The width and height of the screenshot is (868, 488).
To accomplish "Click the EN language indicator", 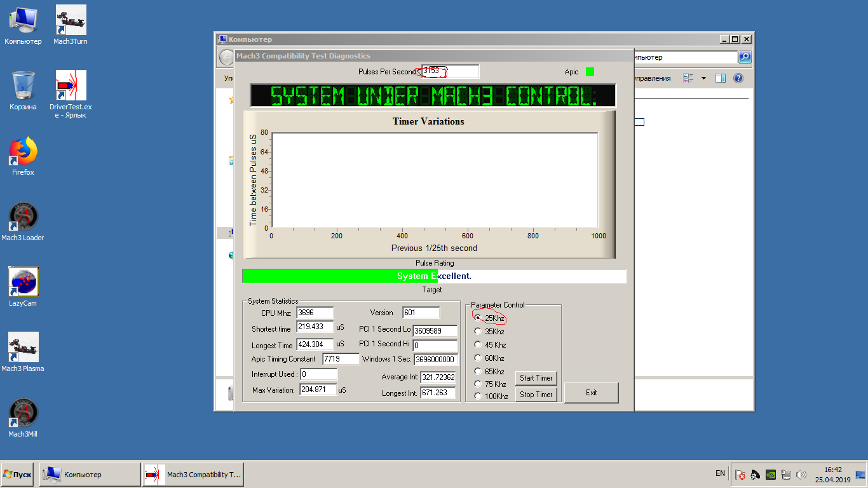I will [720, 473].
